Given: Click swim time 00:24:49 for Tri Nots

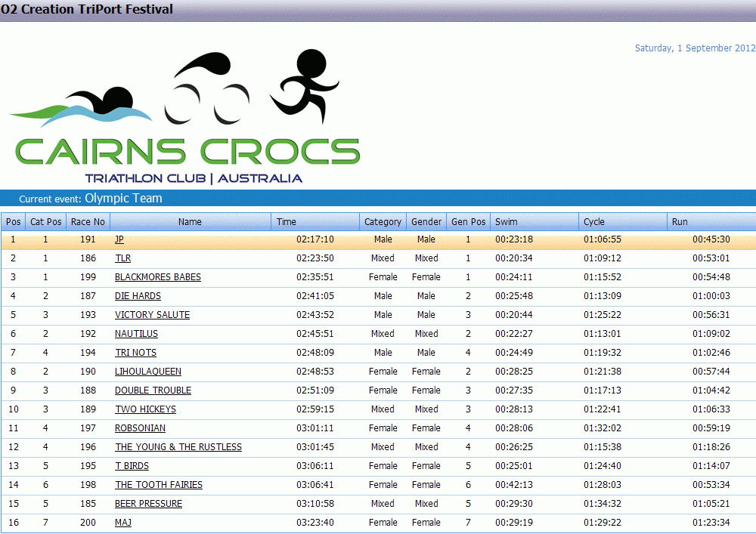Looking at the screenshot, I should pyautogui.click(x=514, y=353).
